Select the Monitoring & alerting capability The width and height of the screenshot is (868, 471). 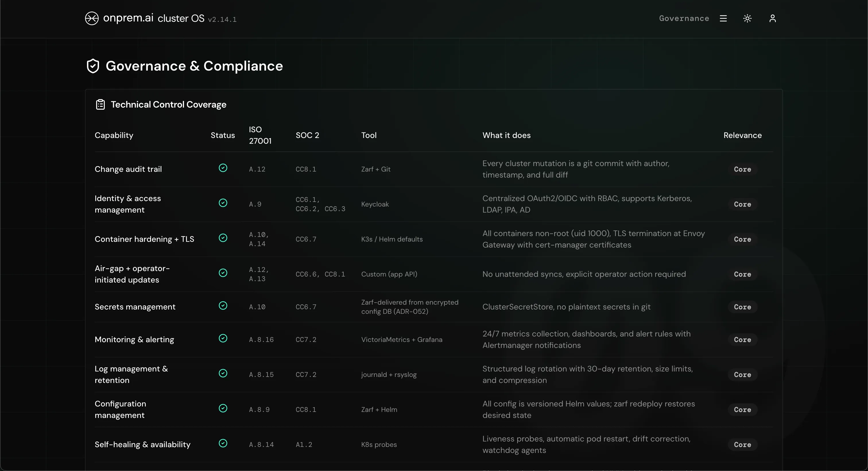[134, 340]
